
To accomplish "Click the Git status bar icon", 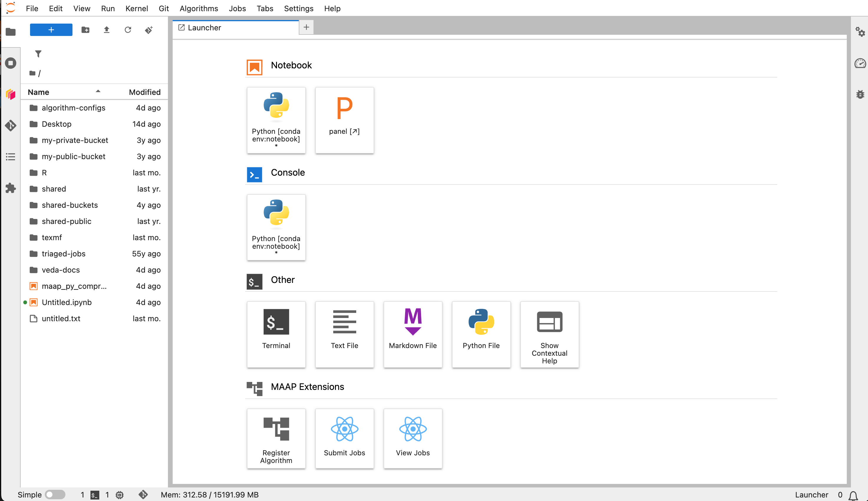I will (143, 495).
